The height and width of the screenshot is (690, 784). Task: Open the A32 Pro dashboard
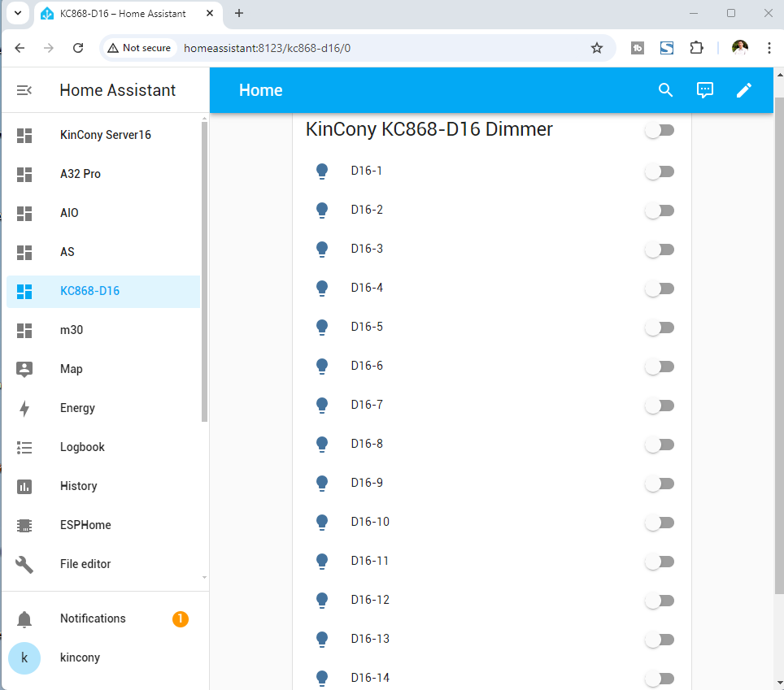tap(81, 174)
